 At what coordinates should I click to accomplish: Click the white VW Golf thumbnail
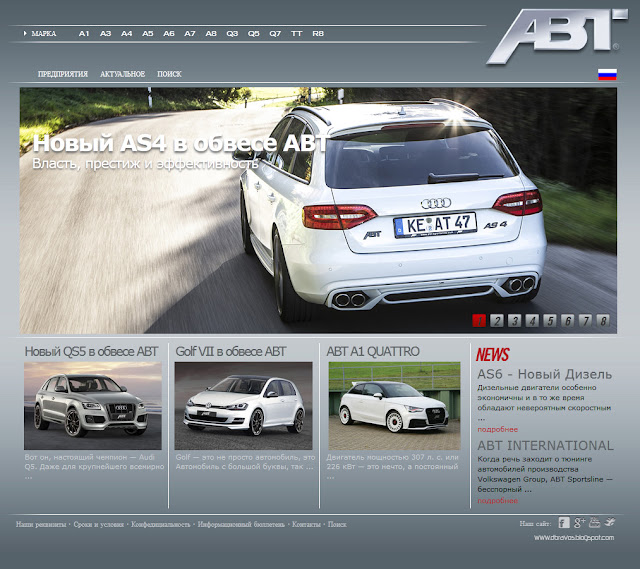(243, 406)
